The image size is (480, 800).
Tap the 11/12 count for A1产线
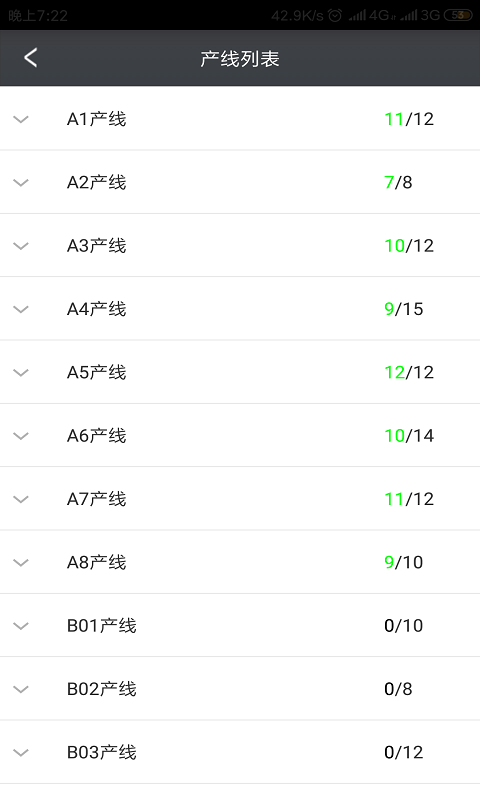coord(409,119)
